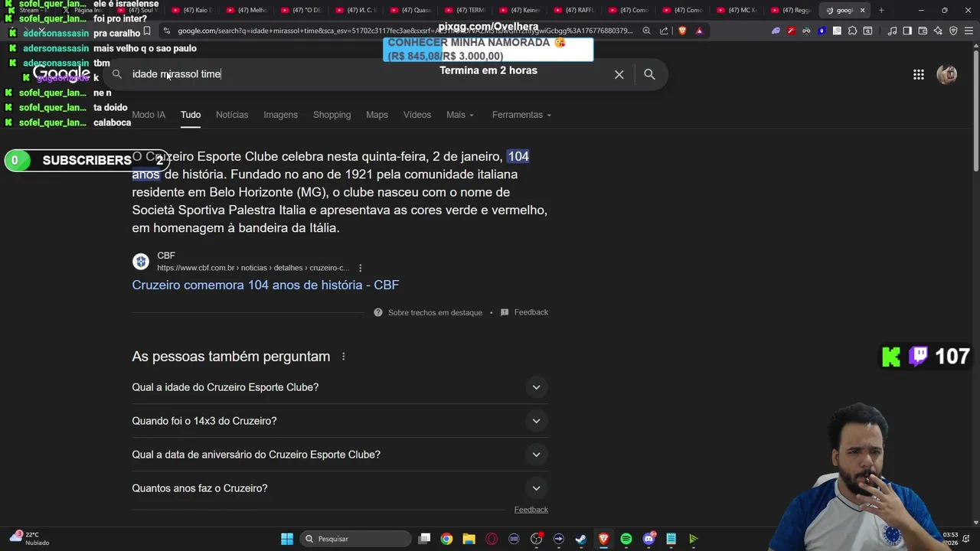Expand the Mais dropdown
This screenshot has height=551, width=980.
[x=460, y=115]
